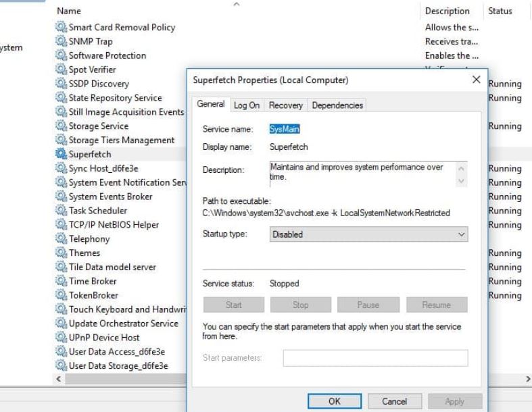The width and height of the screenshot is (532, 412).
Task: Open the Startup type dropdown
Action: 368,234
